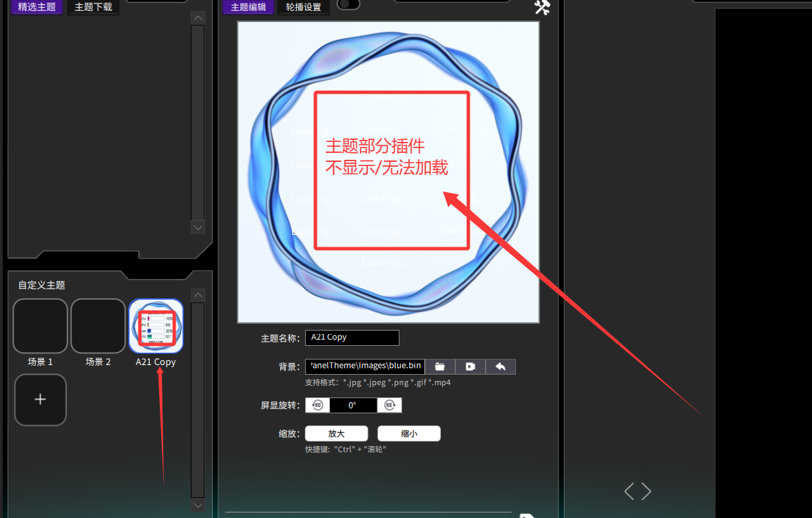Open the tools wrench-and-hammer icon
The image size is (812, 518).
542,7
